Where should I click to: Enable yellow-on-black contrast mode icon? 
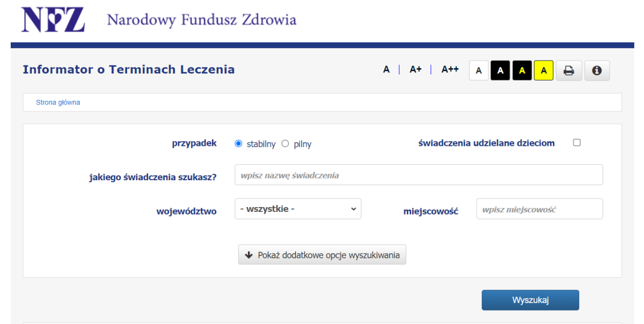[x=522, y=70]
